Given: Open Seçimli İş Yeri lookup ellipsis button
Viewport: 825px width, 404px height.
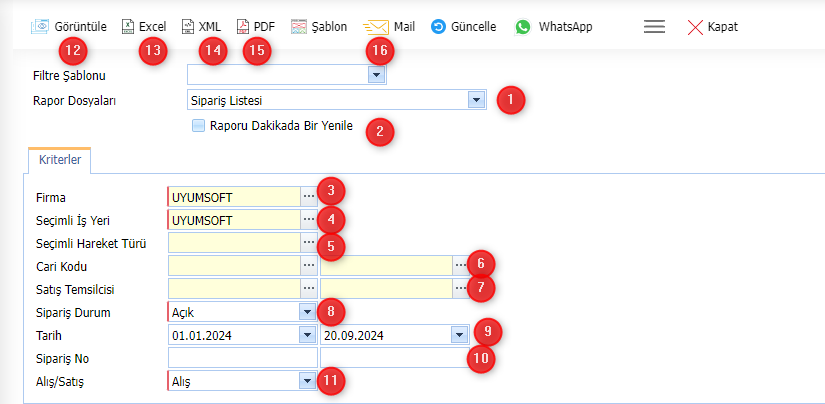Looking at the screenshot, I should coord(309,219).
